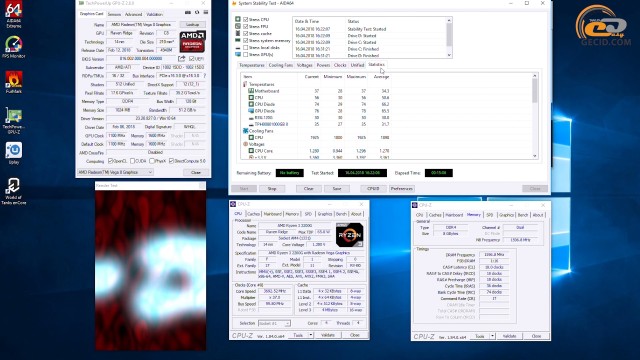Open the Temperatures tab in AIDA64
The width and height of the screenshot is (640, 360).
(x=252, y=65)
